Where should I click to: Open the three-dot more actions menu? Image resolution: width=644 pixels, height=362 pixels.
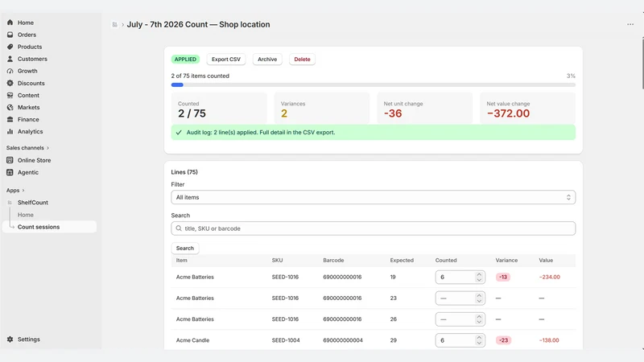coord(630,24)
